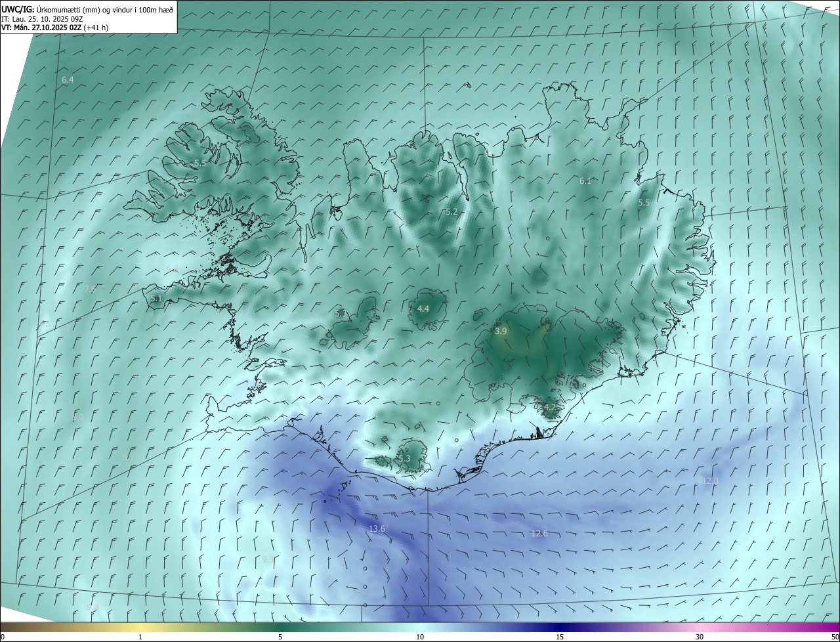This screenshot has width=840, height=642.
Task: Click the colorbar tick label 15
Action: [x=560, y=637]
